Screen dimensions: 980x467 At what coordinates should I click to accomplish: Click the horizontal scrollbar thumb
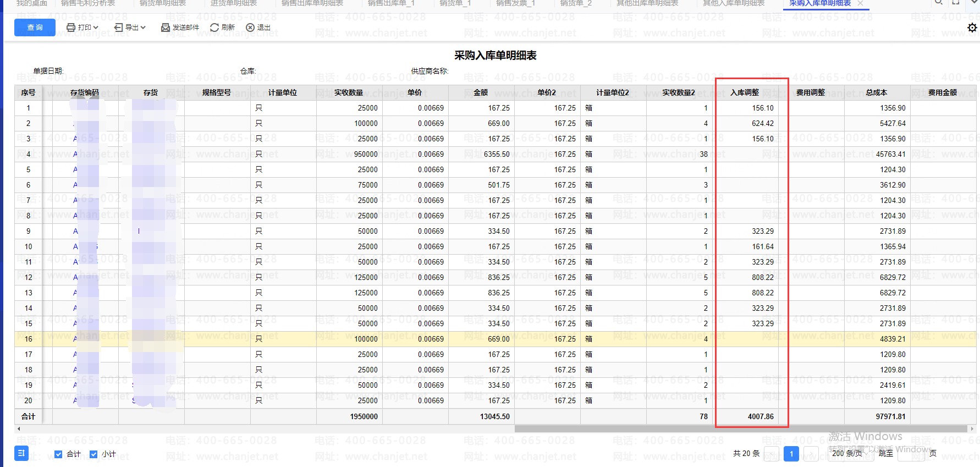[741, 428]
